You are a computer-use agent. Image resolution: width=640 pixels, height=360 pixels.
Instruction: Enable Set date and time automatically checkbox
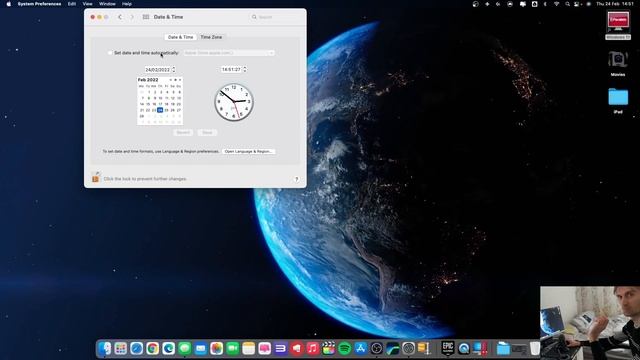click(110, 53)
